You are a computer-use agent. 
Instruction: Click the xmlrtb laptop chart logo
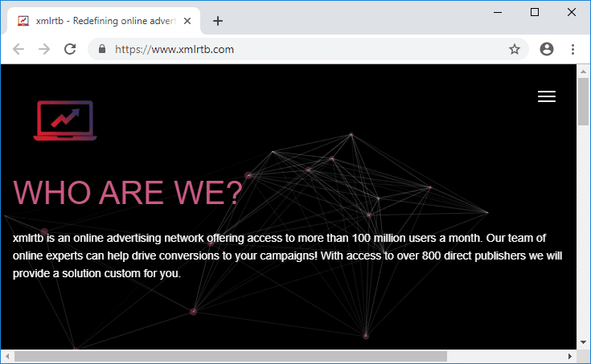(x=64, y=121)
